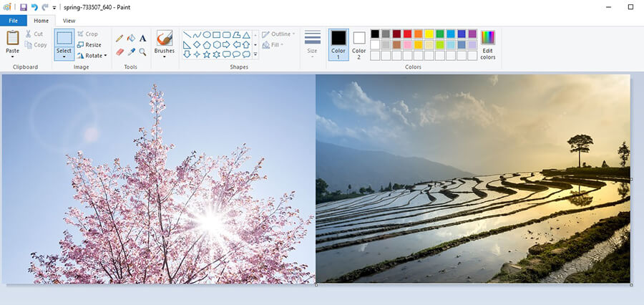Activate the Color 2 background swatch

click(359, 45)
